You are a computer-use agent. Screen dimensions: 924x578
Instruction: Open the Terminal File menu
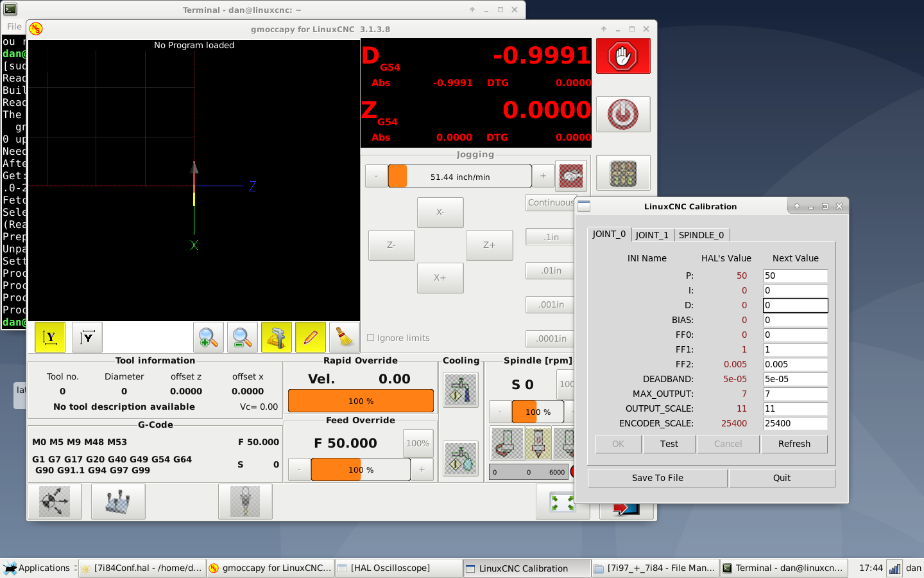pos(14,26)
